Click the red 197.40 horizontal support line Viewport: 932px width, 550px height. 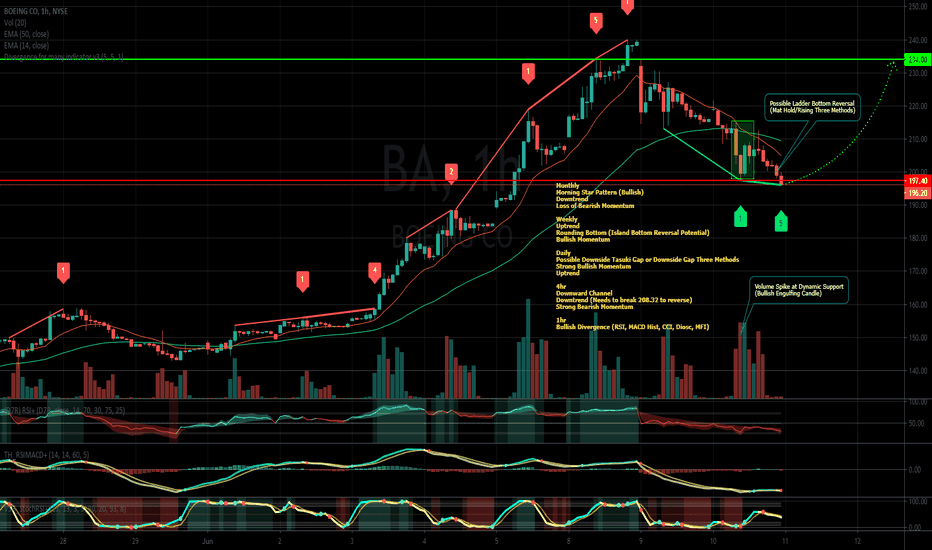[452, 181]
